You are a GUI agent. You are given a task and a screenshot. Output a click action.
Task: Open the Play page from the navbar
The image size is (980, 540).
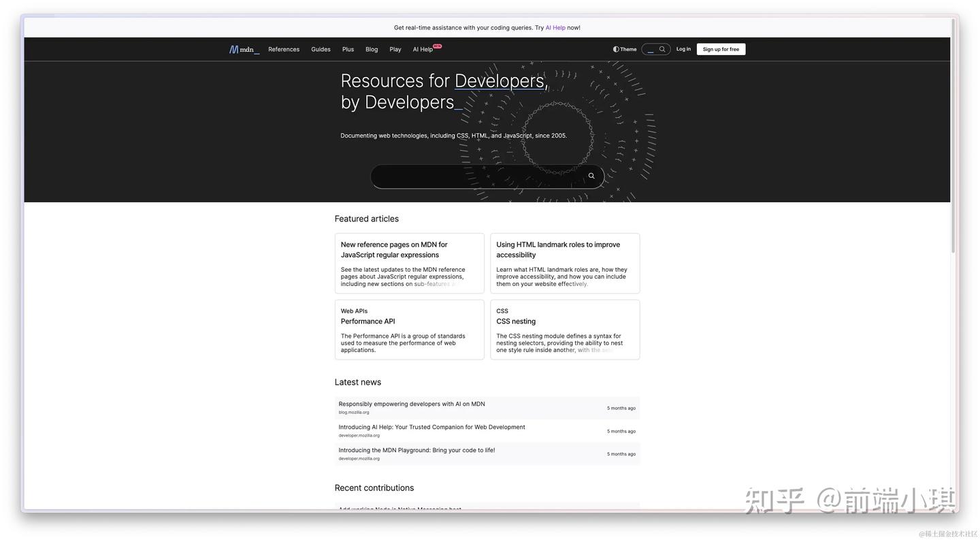coord(395,49)
